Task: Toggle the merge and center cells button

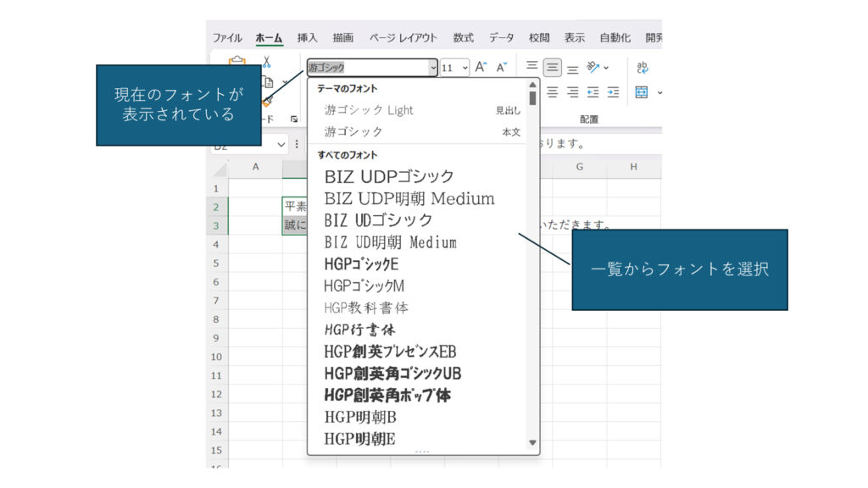Action: [x=642, y=91]
